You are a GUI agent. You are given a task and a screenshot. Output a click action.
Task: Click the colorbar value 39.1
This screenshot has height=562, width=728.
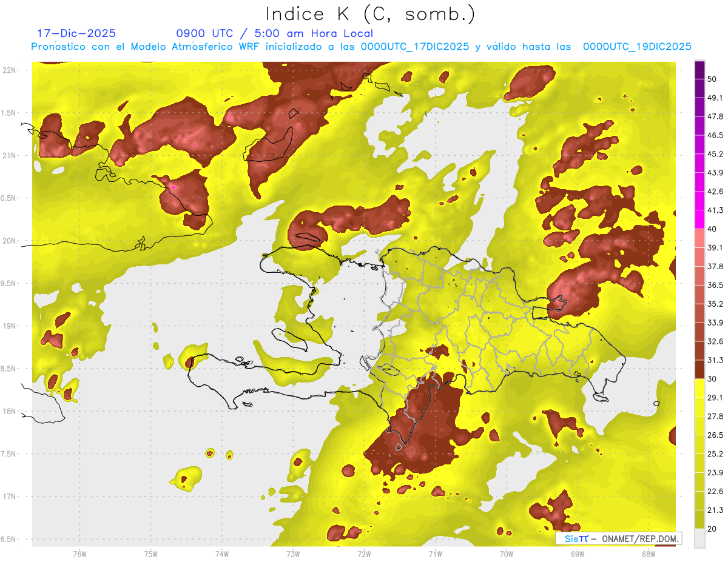tap(716, 247)
